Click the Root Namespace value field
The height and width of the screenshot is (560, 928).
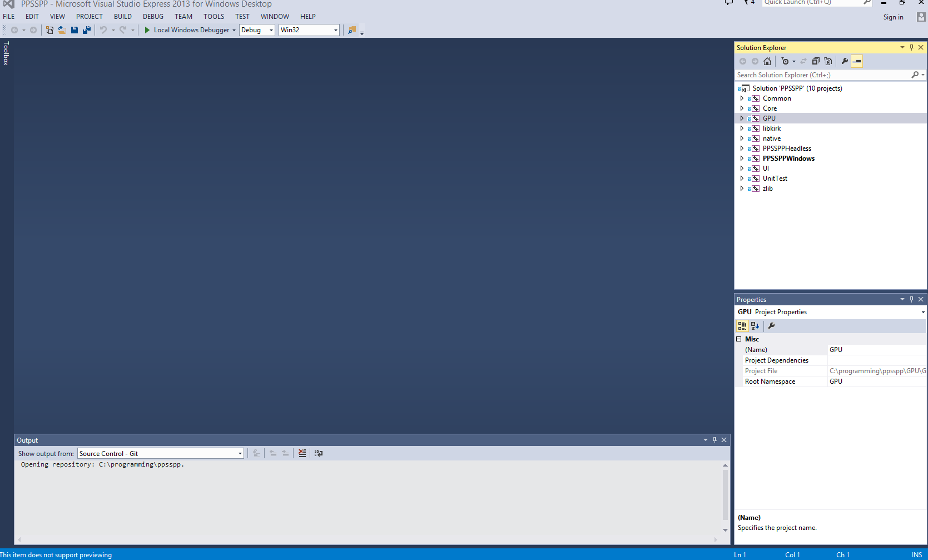877,381
